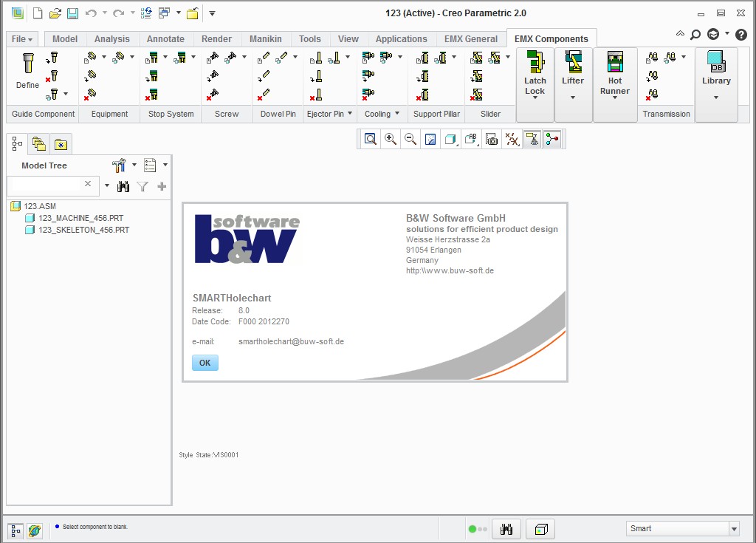Click the red-X delete support pillar icon

tap(422, 95)
